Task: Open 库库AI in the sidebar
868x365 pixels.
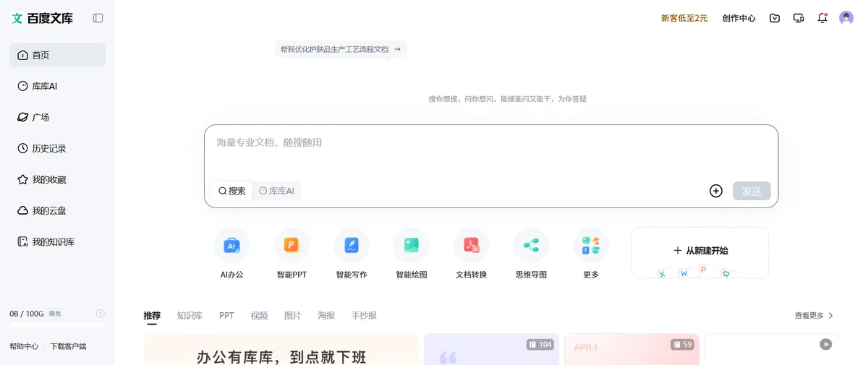Action: coord(57,86)
